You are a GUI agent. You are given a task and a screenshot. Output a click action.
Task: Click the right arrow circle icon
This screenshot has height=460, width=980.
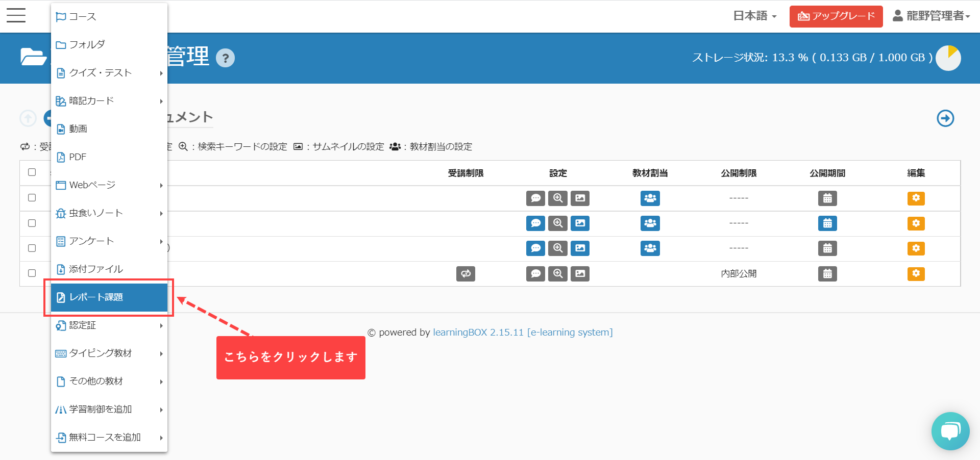(x=945, y=118)
